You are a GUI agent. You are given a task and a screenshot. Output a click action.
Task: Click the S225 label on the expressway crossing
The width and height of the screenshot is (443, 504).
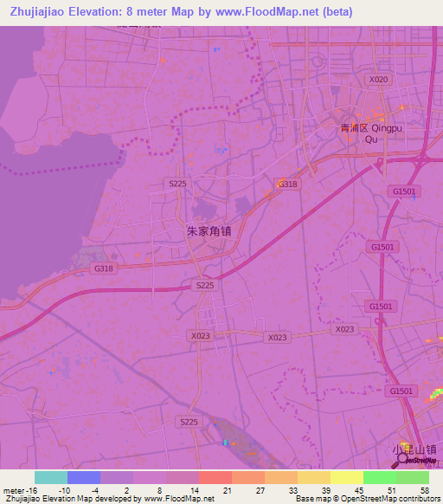coord(205,285)
